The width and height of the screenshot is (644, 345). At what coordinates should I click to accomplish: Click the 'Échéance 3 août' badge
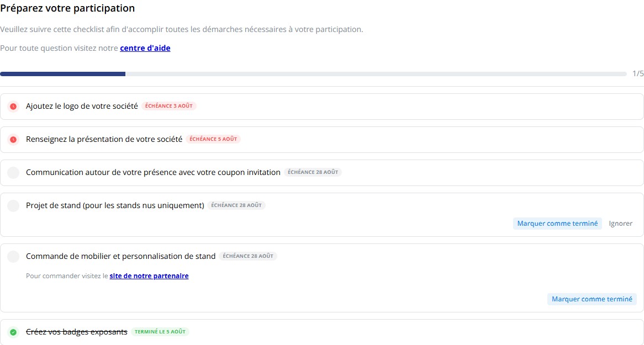click(169, 106)
